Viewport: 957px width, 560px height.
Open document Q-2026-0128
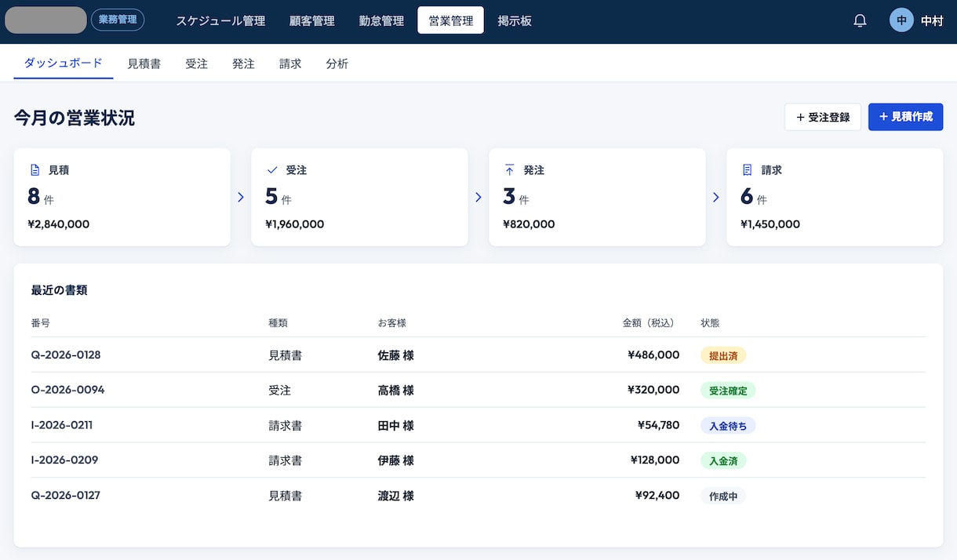tap(66, 355)
